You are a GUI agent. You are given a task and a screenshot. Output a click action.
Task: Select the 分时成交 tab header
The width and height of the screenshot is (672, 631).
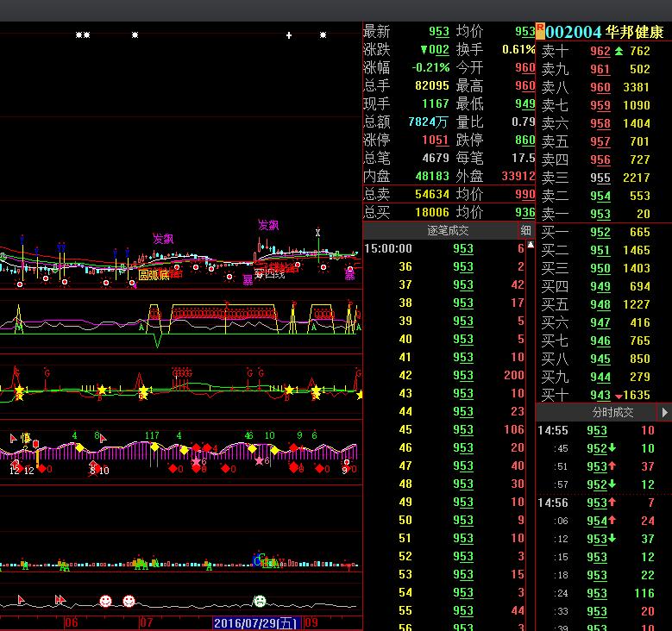(x=612, y=413)
